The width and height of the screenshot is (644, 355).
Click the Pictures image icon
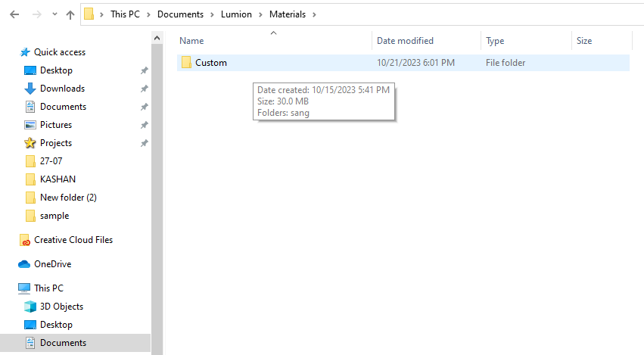(x=30, y=125)
